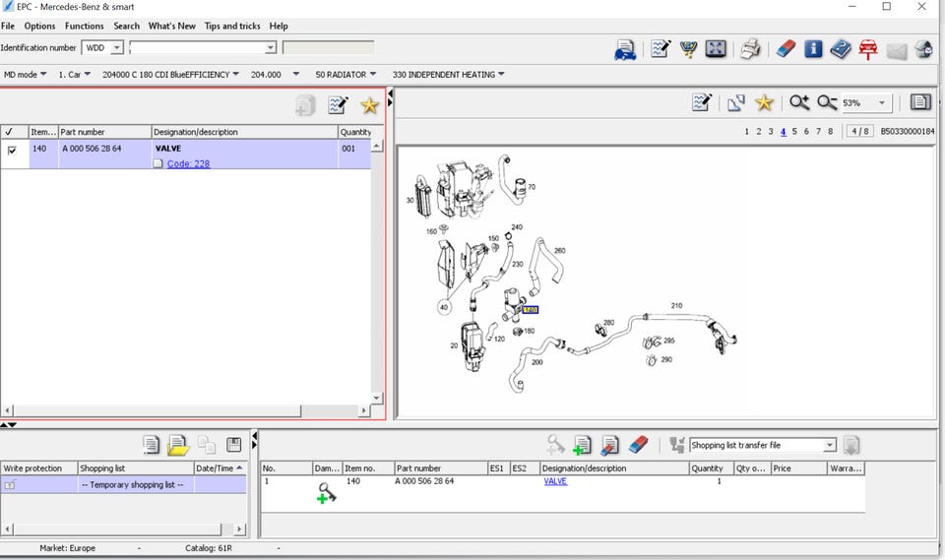Viewport: 945px width, 560px height.
Task: Open the vehicle datacard icon in main toolbar
Action: 625,49
